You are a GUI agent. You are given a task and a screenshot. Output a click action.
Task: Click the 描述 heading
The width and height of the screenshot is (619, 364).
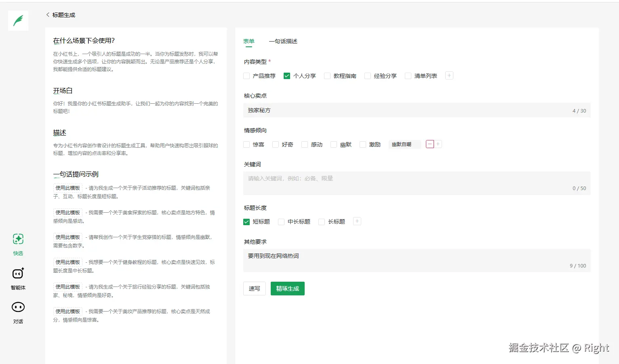point(59,132)
